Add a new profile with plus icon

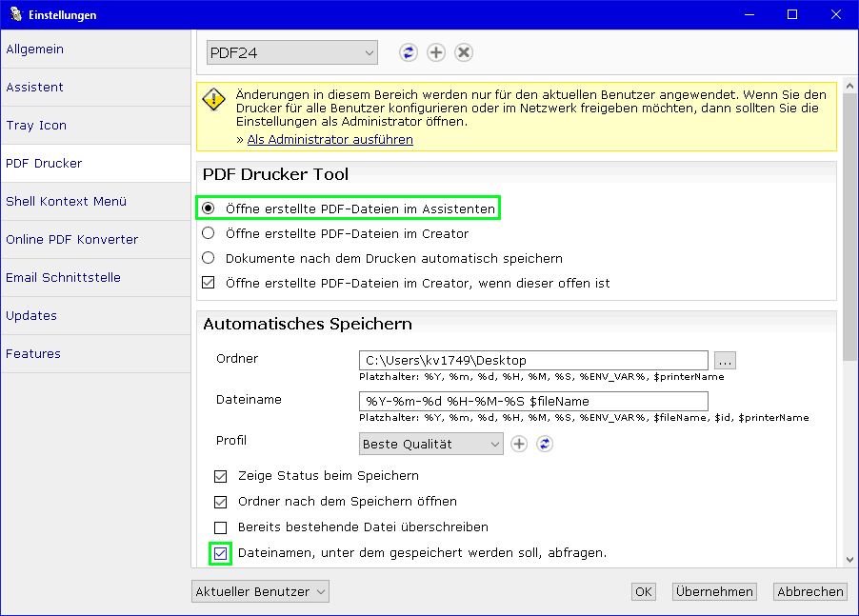519,444
